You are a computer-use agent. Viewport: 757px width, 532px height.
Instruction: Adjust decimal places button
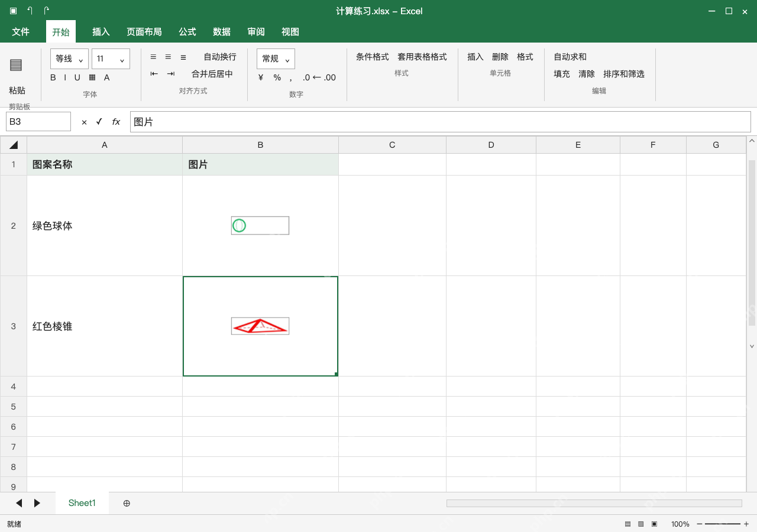[x=319, y=77]
